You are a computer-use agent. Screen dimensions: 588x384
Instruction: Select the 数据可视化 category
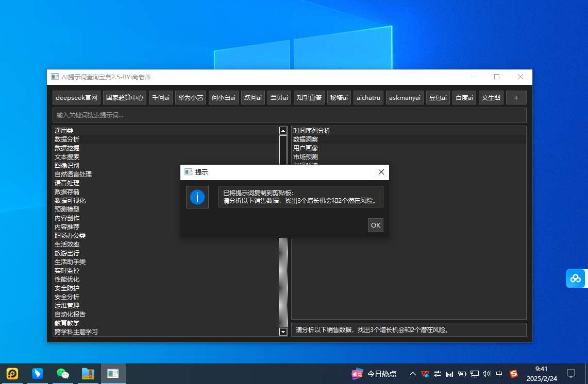pos(117,200)
